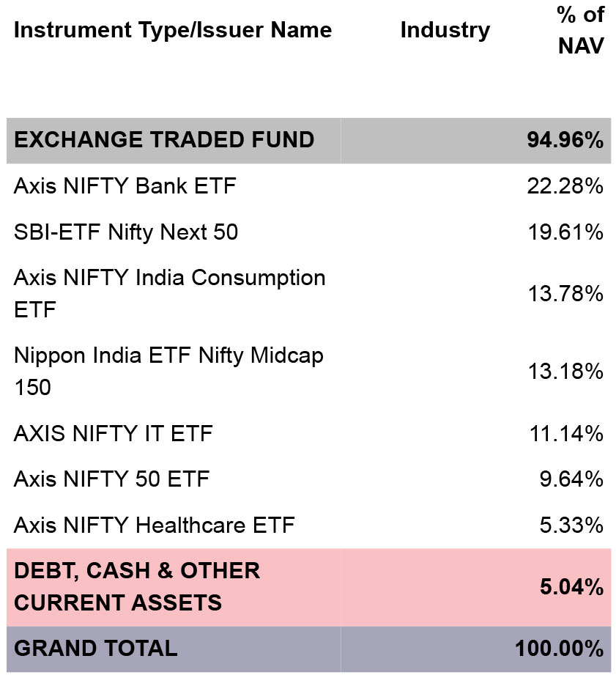Select the Instrument Type/Issuer Name column header

coord(173,30)
